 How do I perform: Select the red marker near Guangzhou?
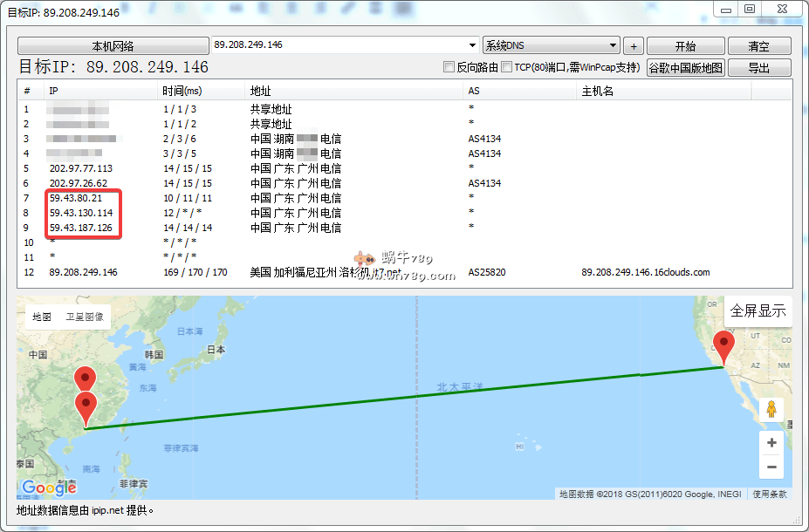pos(85,404)
